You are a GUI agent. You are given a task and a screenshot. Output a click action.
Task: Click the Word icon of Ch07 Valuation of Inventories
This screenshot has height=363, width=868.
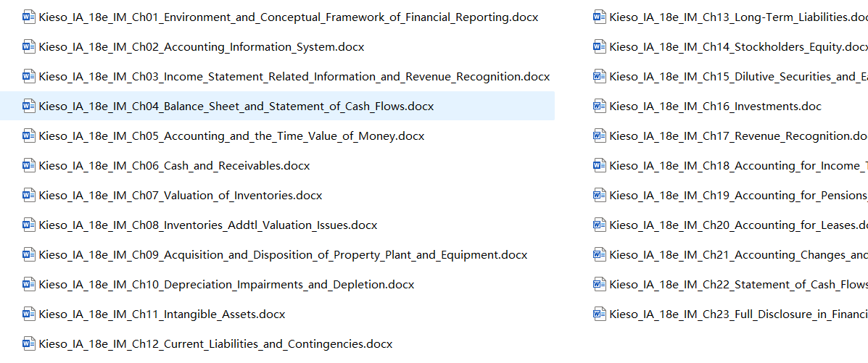[x=29, y=196]
